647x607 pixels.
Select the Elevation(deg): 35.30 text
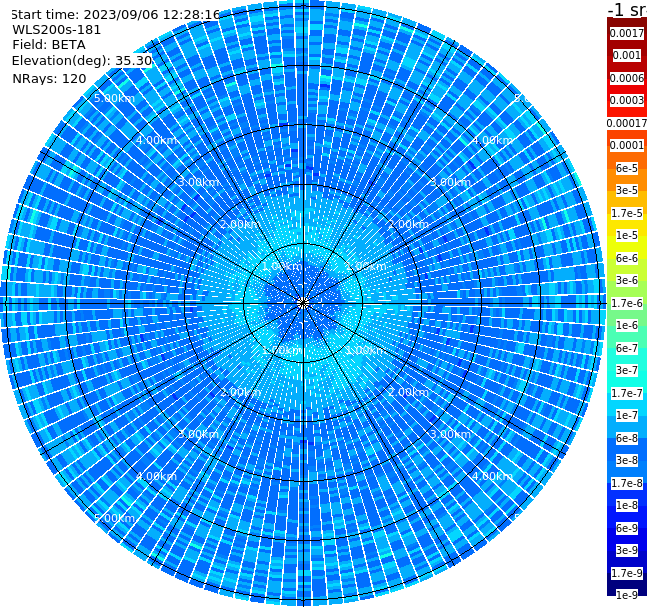click(82, 61)
